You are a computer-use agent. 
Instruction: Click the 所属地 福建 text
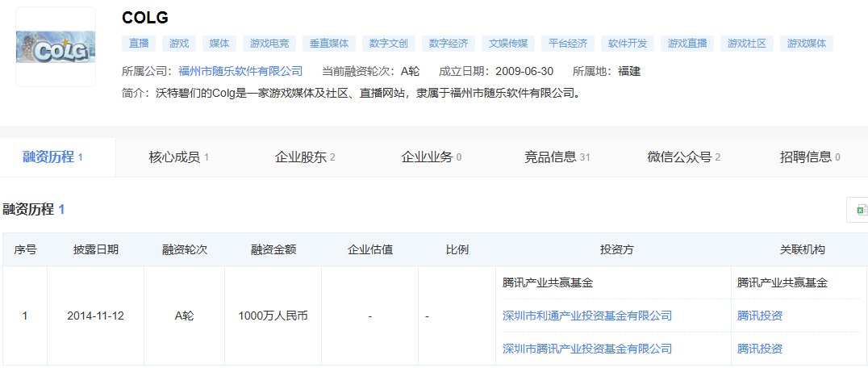pyautogui.click(x=606, y=71)
